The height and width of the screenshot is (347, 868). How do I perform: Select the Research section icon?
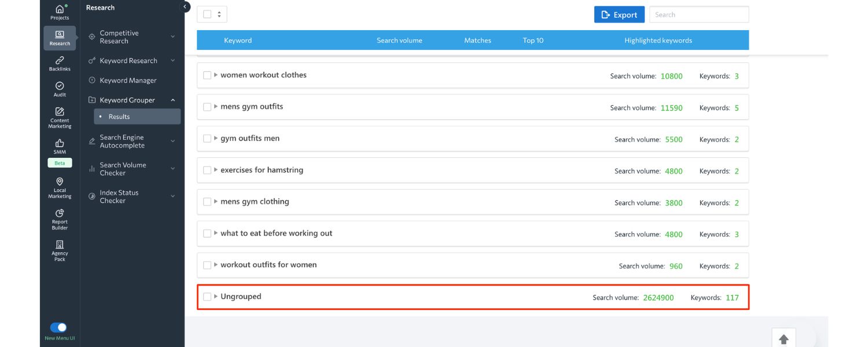point(59,38)
